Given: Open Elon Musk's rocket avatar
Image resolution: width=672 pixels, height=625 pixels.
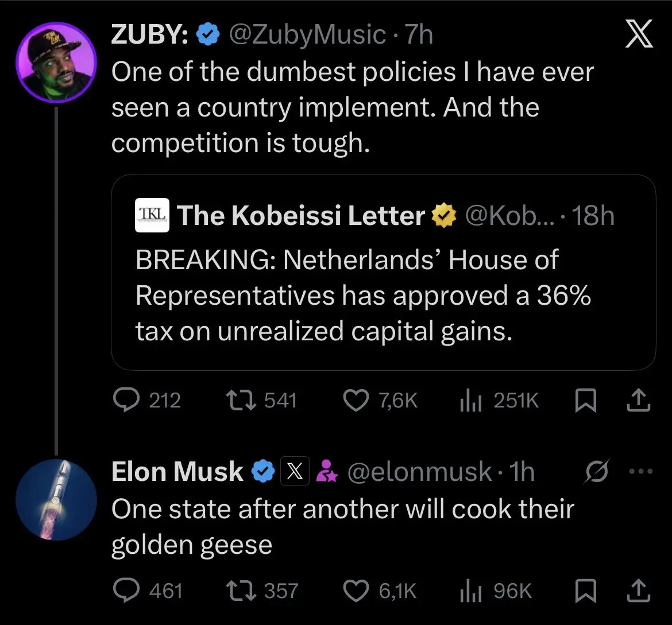Looking at the screenshot, I should coord(56,500).
